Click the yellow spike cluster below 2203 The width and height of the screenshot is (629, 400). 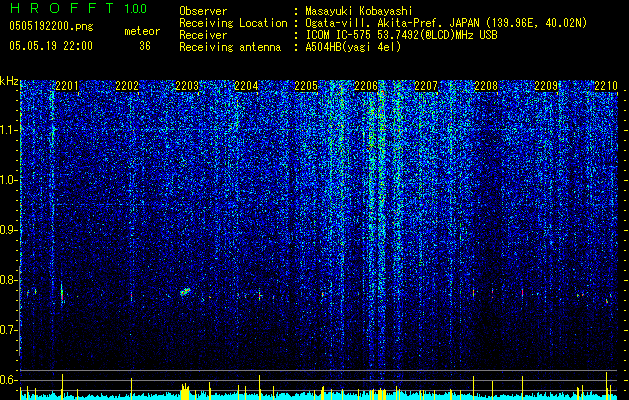(x=185, y=391)
